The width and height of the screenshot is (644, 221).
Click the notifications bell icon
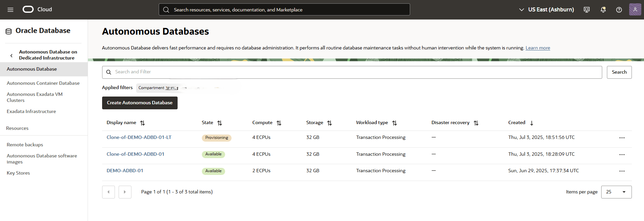pyautogui.click(x=603, y=10)
